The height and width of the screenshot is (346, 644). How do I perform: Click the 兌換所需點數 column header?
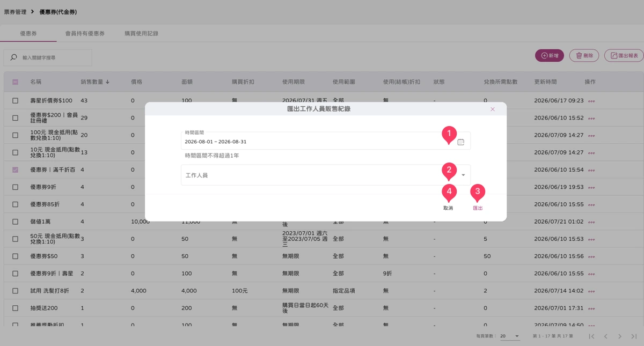point(501,82)
